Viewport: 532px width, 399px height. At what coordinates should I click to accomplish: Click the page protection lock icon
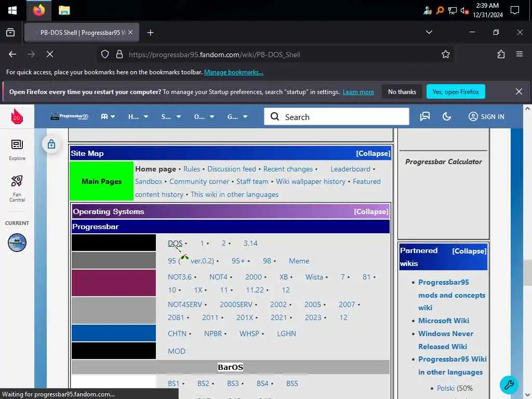point(51,144)
